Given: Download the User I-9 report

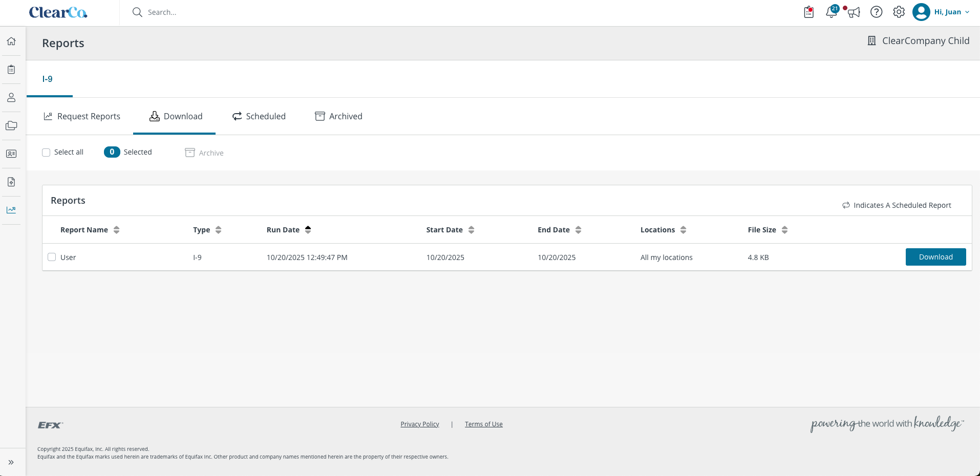Looking at the screenshot, I should 935,257.
